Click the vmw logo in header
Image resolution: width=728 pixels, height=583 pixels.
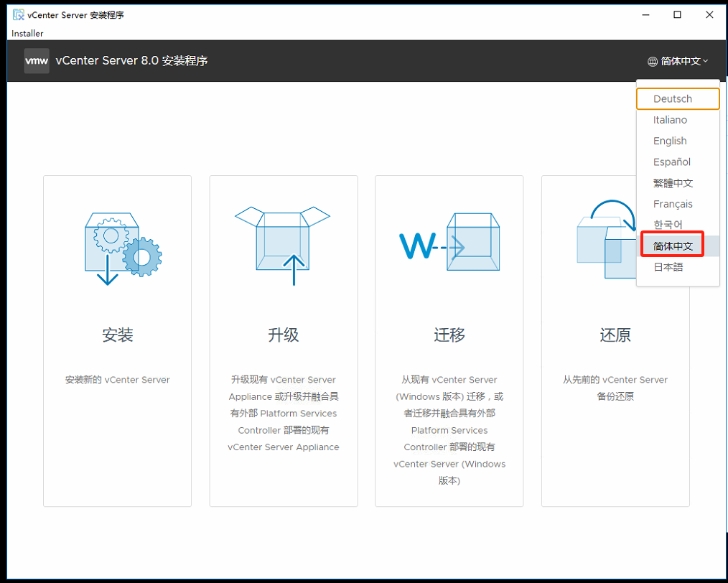pyautogui.click(x=37, y=61)
